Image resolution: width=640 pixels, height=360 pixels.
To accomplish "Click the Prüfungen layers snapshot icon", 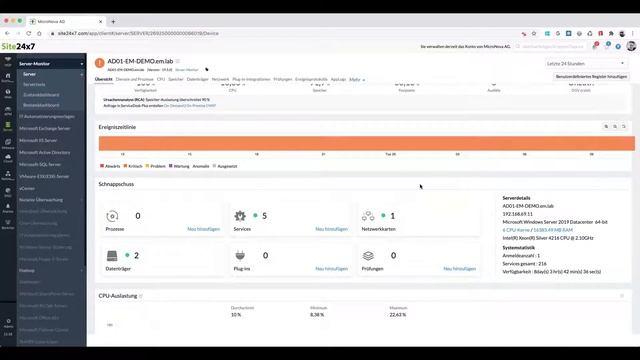I will coord(368,256).
